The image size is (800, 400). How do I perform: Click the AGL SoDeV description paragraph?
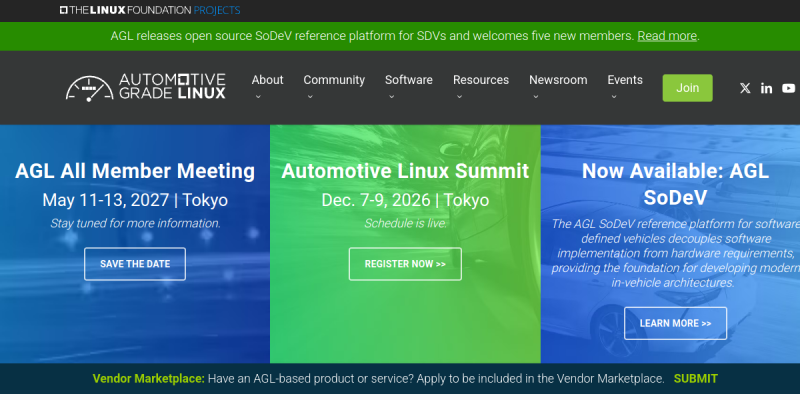click(x=676, y=253)
